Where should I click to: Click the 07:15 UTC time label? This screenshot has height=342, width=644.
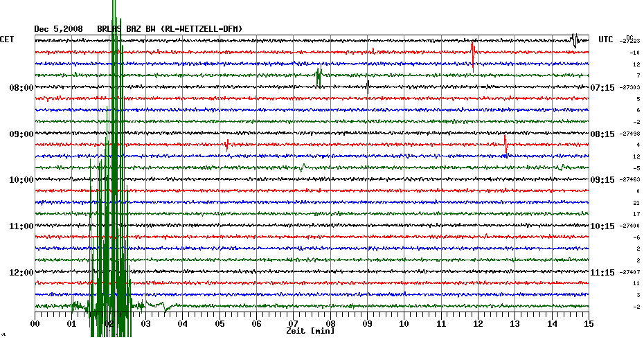602,88
